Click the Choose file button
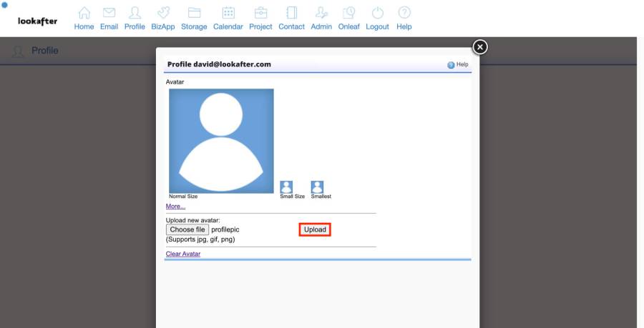Viewport: 644px width, 328px height. pos(187,229)
